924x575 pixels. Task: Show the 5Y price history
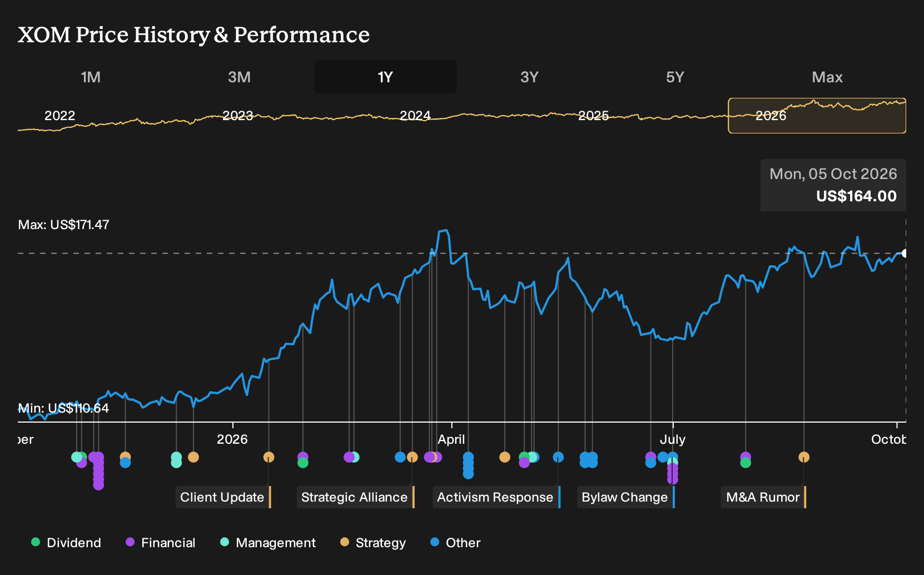click(x=675, y=77)
